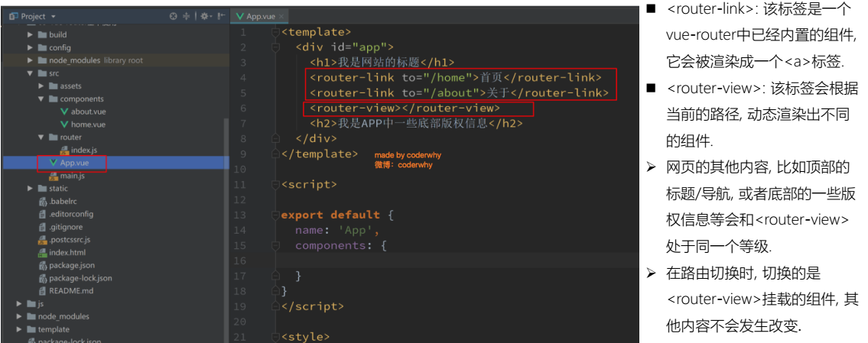
Task: Expand the assets folder
Action: [x=42, y=86]
